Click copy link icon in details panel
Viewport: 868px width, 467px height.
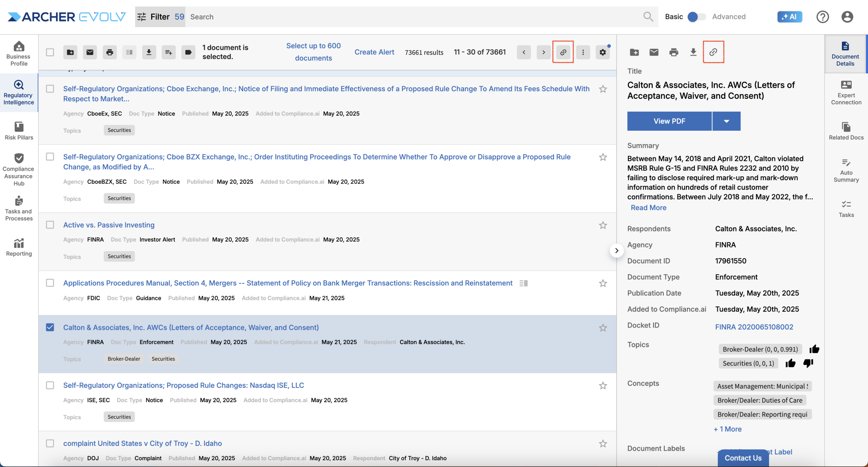713,52
